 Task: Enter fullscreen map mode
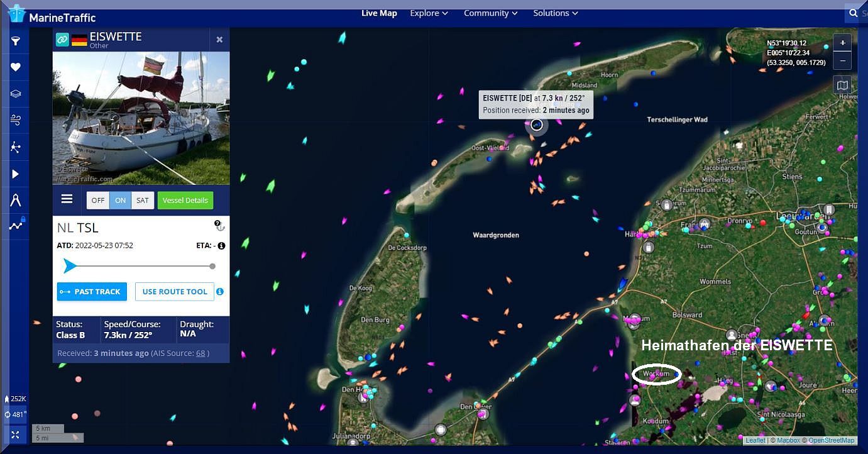pyautogui.click(x=15, y=435)
